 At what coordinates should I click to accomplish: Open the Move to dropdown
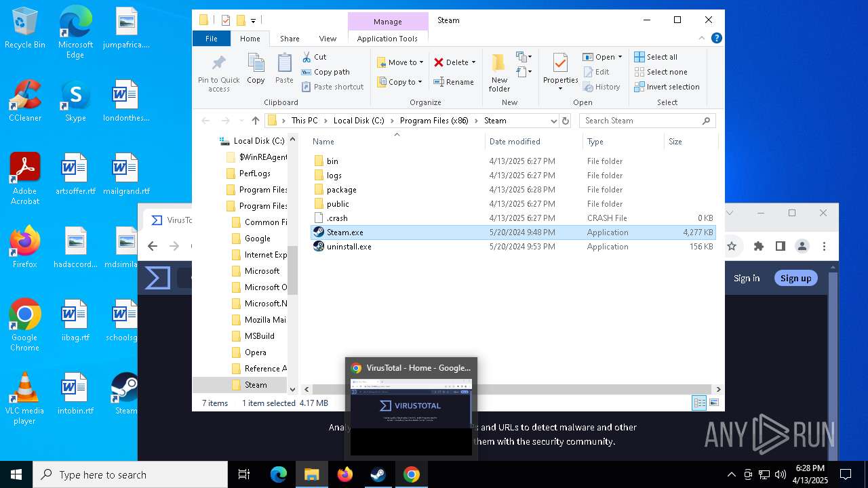point(400,62)
